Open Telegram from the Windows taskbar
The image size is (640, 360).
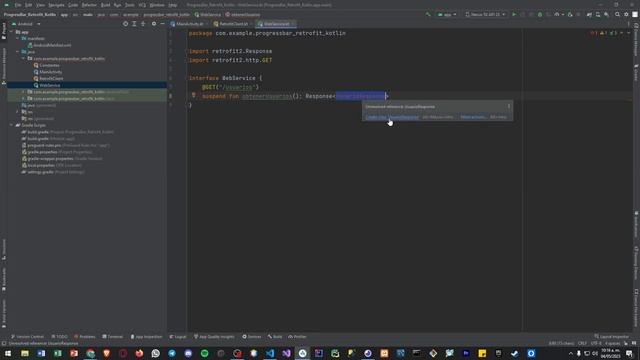click(x=172, y=353)
